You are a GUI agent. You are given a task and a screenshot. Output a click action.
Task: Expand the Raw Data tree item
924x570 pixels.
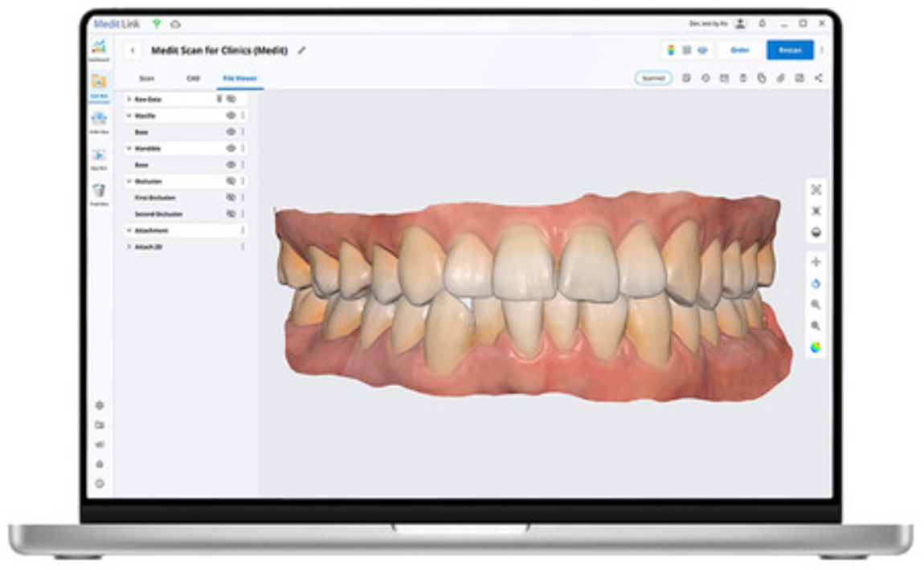click(x=128, y=99)
